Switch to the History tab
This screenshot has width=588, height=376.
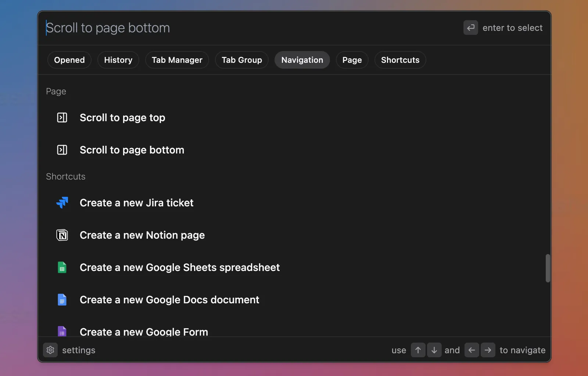118,60
